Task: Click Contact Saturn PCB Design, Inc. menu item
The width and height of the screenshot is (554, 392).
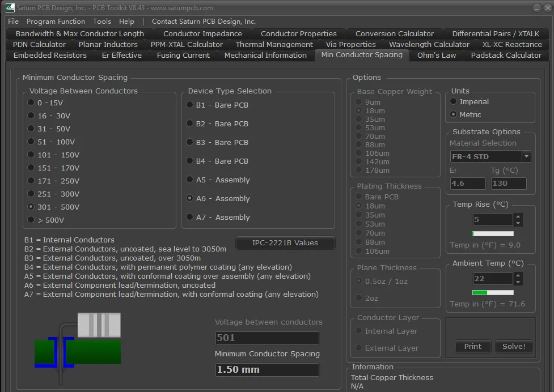Action: 204,22
